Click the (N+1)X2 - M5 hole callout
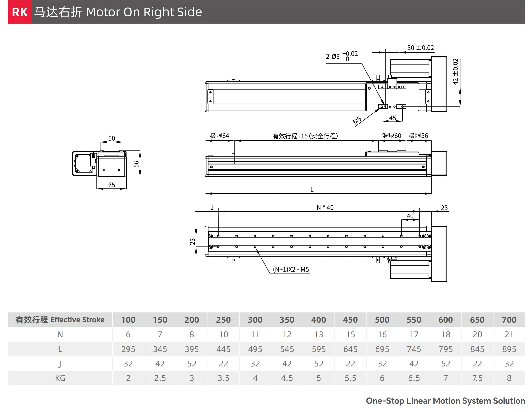Viewport: 532px width, 412px height. [x=291, y=269]
